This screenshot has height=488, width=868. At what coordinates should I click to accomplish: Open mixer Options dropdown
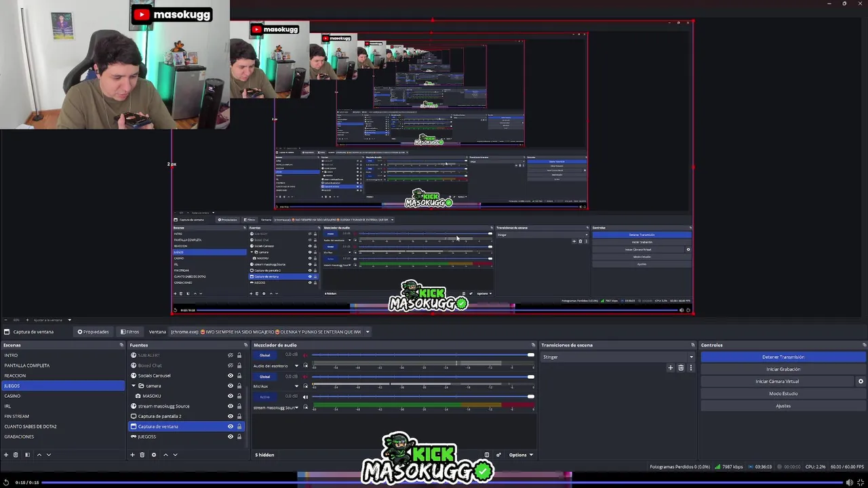(x=521, y=455)
